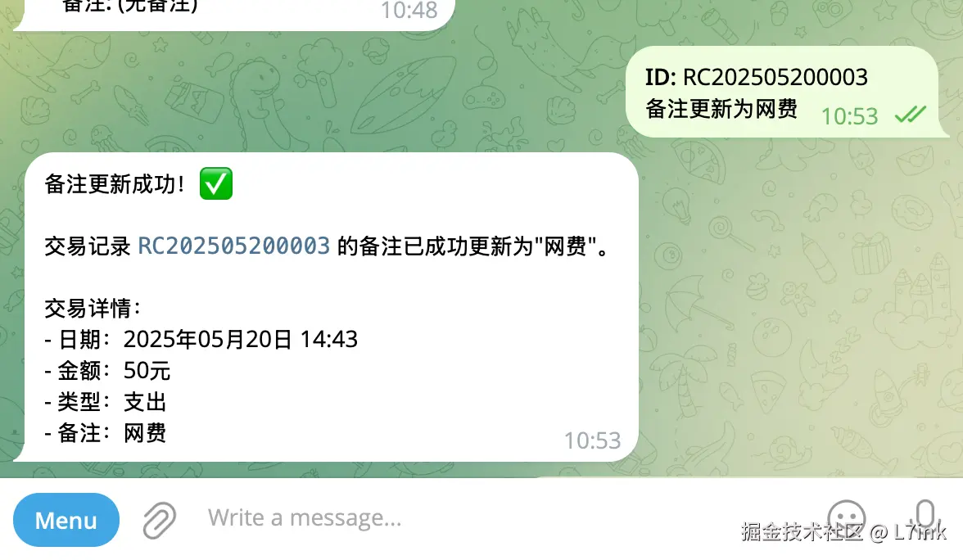Click the sent message's 10:53 timestamp
The height and width of the screenshot is (560, 963).
pos(849,116)
